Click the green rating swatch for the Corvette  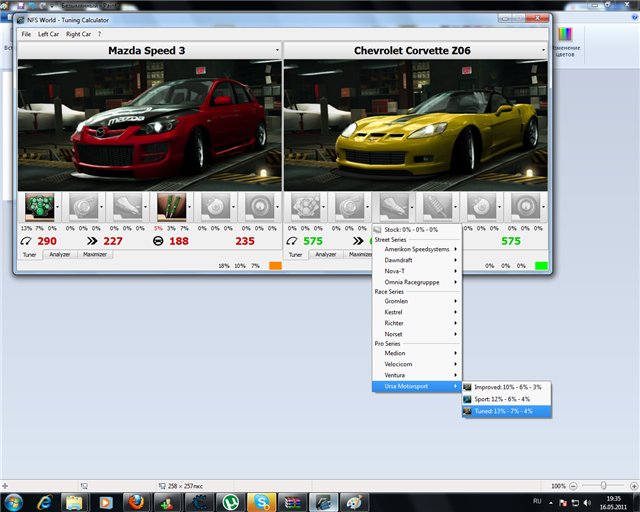pyautogui.click(x=541, y=266)
